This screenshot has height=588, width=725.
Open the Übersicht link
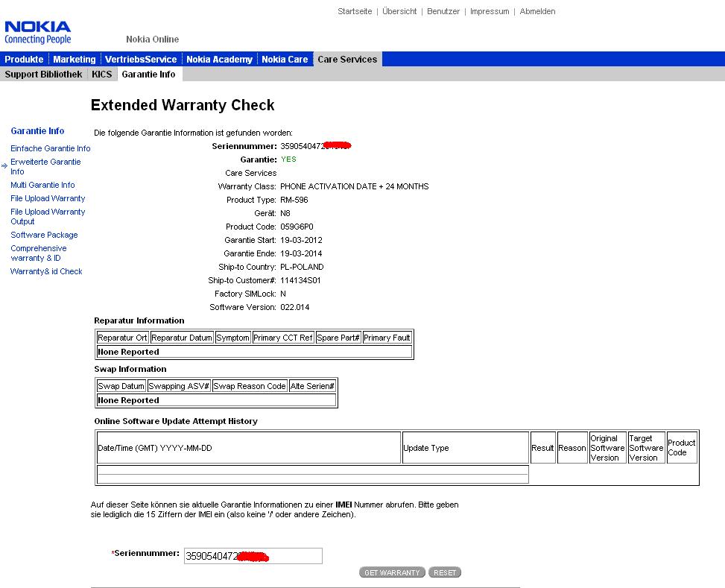pyautogui.click(x=399, y=11)
